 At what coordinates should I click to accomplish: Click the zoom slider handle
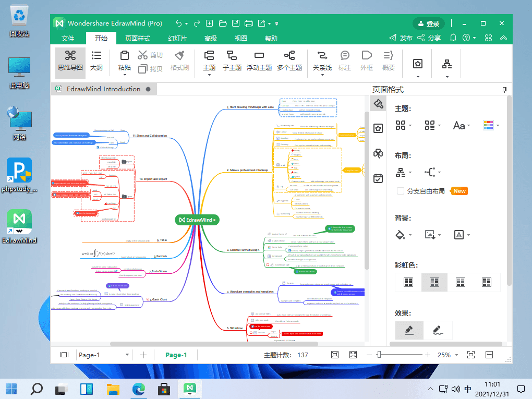[379, 355]
